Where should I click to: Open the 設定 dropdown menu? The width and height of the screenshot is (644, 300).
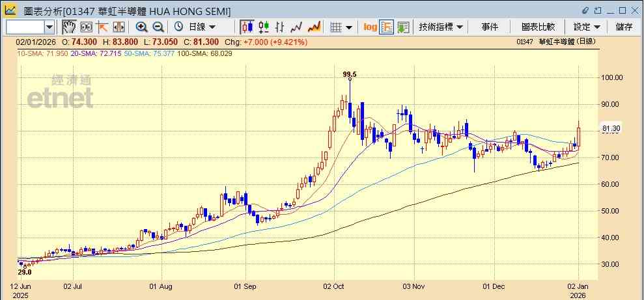coord(587,27)
